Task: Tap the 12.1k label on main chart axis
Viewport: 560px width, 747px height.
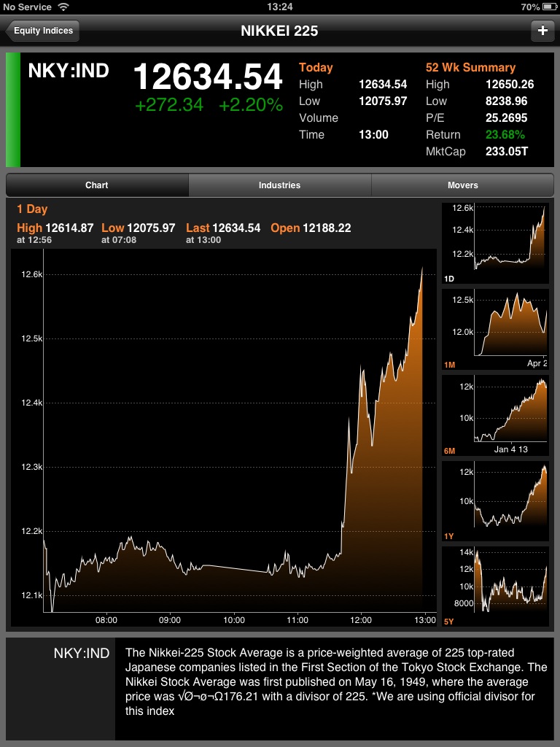Action: point(32,595)
